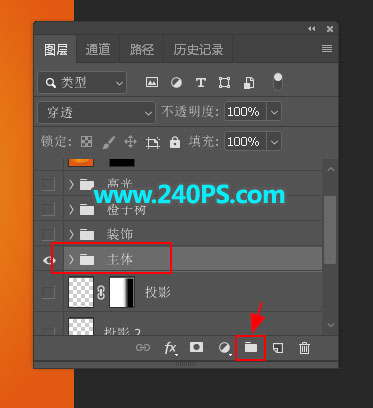Expand the 主体 group chevron

[x=71, y=259]
